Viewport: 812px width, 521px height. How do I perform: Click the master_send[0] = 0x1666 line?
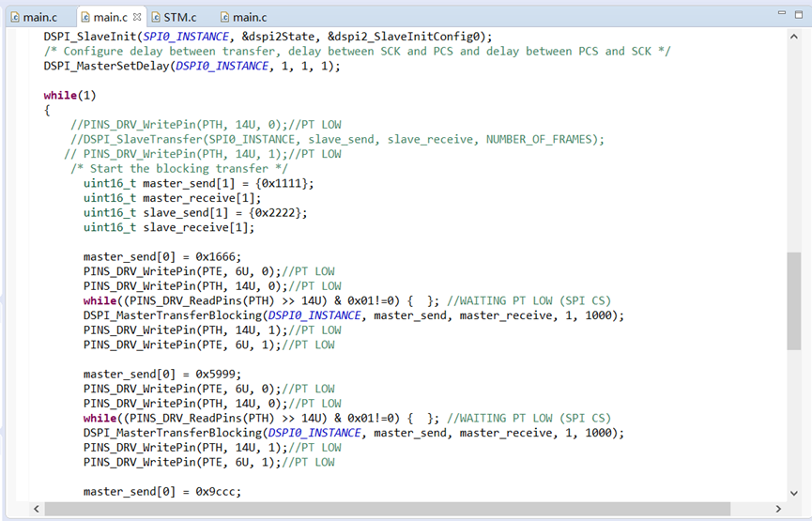pyautogui.click(x=162, y=257)
